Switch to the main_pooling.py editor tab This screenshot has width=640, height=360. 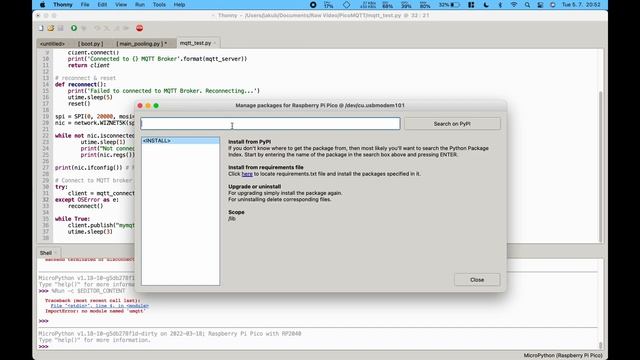[x=142, y=43]
